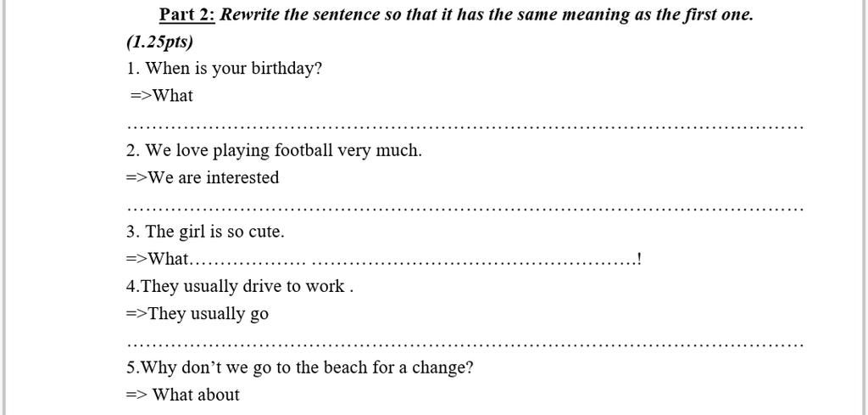The height and width of the screenshot is (415, 868).
Task: Click the 'Part 2:' underlined heading
Action: (186, 14)
